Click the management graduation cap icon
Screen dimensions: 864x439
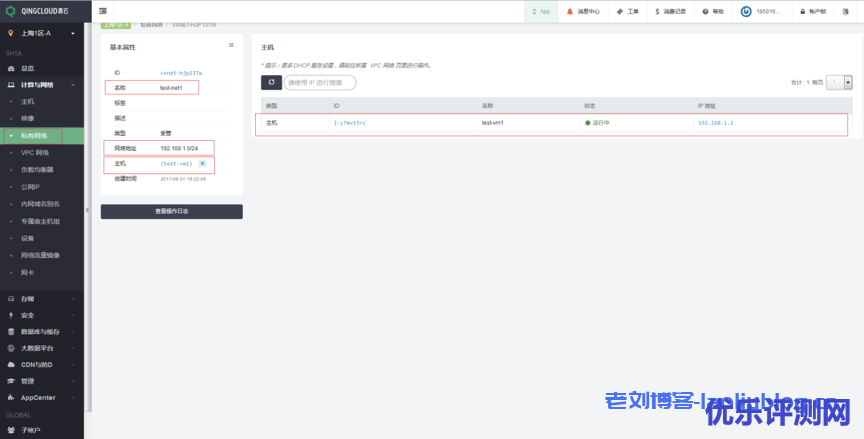[11, 381]
